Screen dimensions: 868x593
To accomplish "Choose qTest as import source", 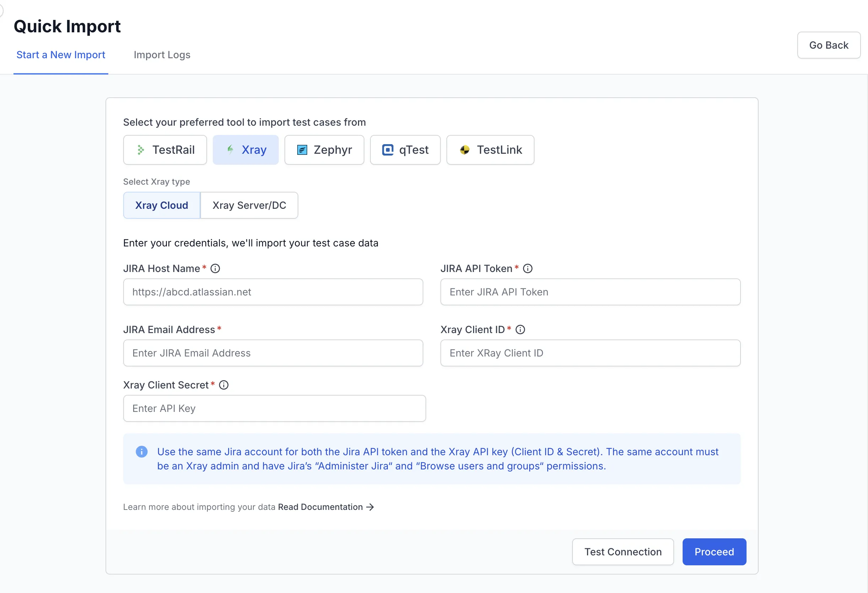I will pos(405,150).
